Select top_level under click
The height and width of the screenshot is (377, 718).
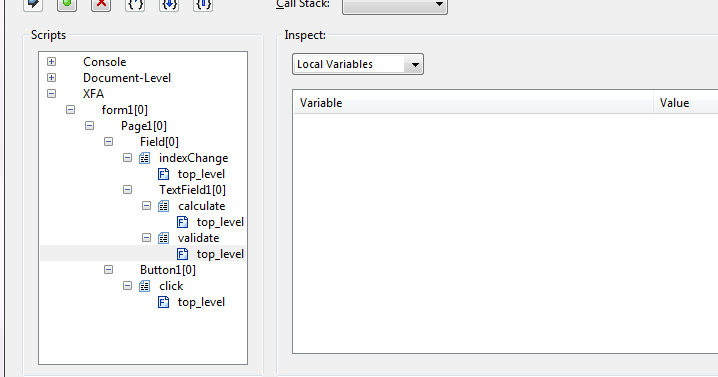tap(201, 302)
